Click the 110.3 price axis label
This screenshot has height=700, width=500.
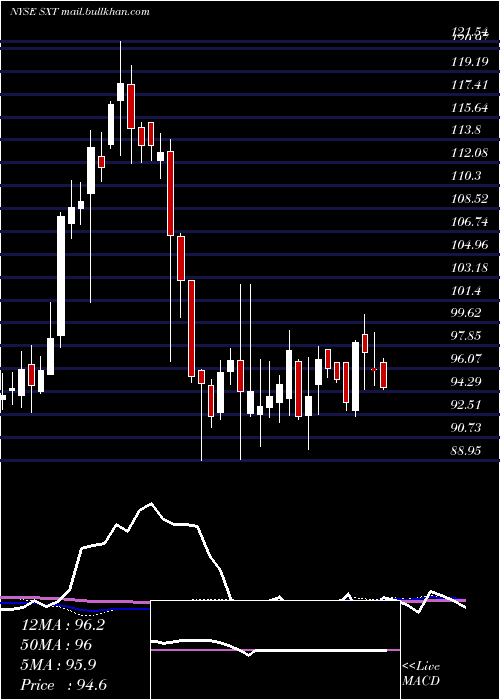(466, 176)
